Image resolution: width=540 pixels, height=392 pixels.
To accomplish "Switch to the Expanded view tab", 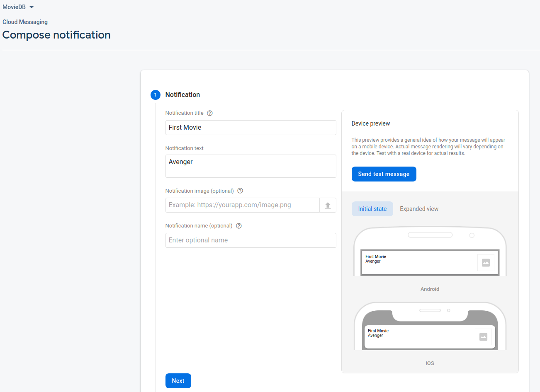I will [419, 209].
